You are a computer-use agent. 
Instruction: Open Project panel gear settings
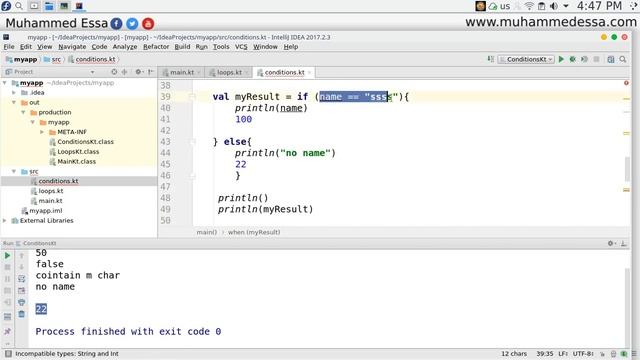139,72
